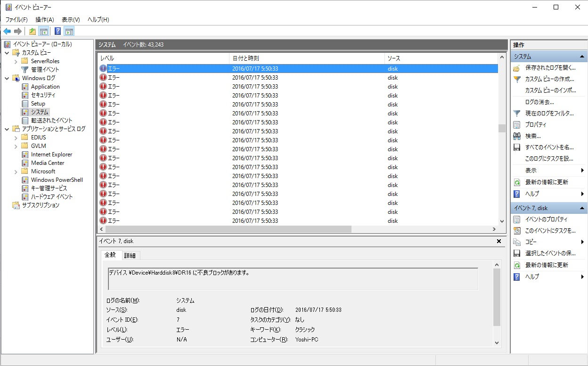
Task: Click the 日付と時刻 column header
Action: click(x=245, y=58)
